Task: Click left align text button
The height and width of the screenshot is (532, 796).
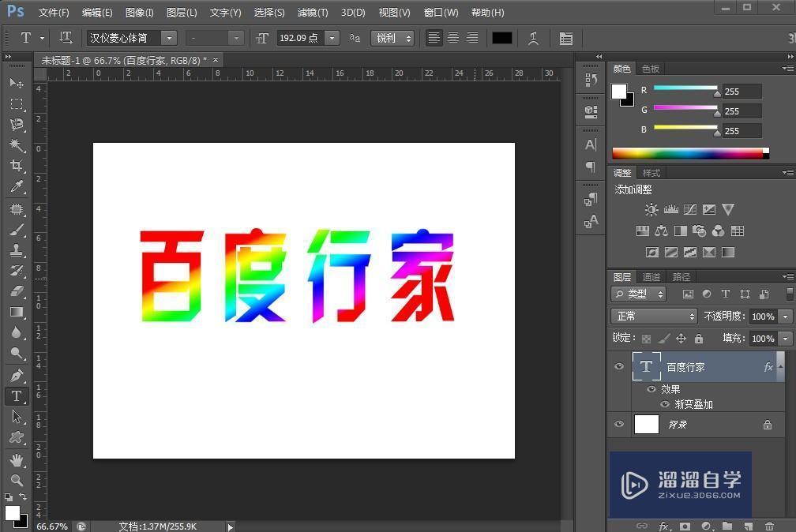Action: coord(434,38)
